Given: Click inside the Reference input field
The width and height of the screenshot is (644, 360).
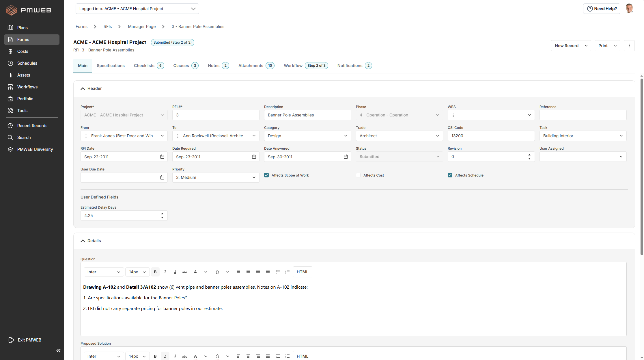Looking at the screenshot, I should [583, 115].
